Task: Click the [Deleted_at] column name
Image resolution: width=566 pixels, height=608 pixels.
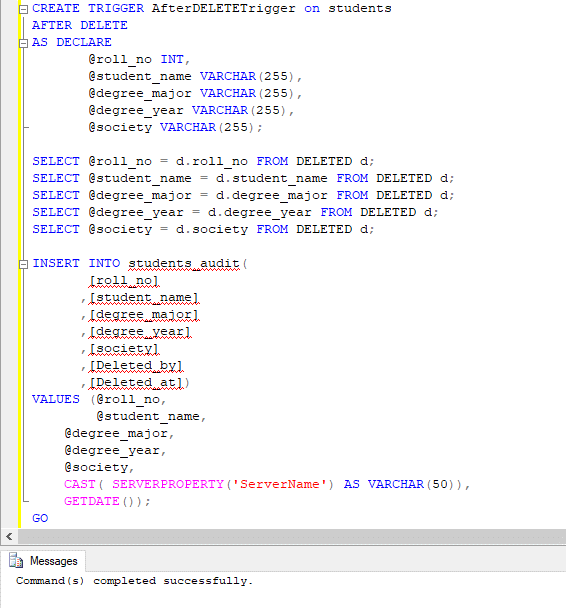Action: [x=136, y=383]
